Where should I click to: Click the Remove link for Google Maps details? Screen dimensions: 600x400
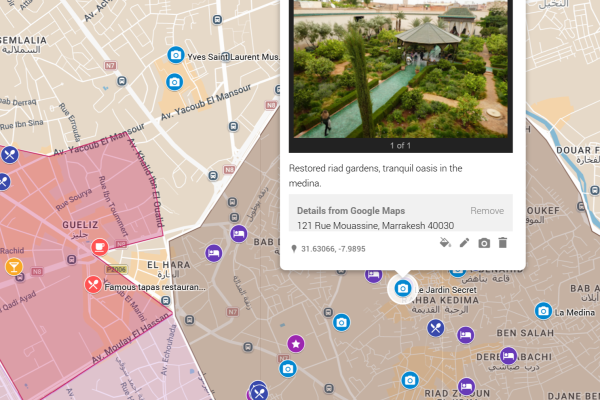[x=487, y=211]
